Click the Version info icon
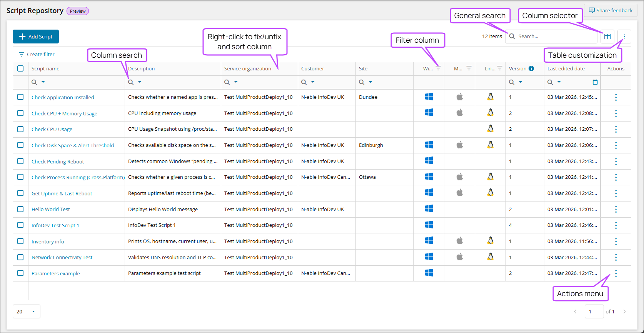The width and height of the screenshot is (644, 333). pyautogui.click(x=531, y=68)
